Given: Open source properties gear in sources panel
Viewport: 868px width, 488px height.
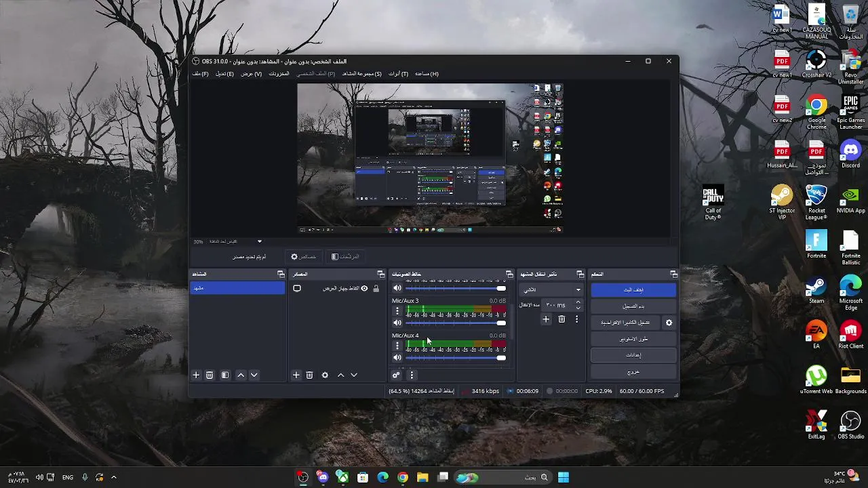Looking at the screenshot, I should coord(325,375).
